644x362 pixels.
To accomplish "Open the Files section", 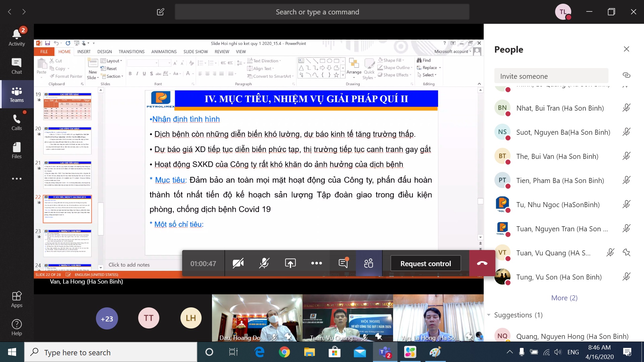I will pos(16,150).
